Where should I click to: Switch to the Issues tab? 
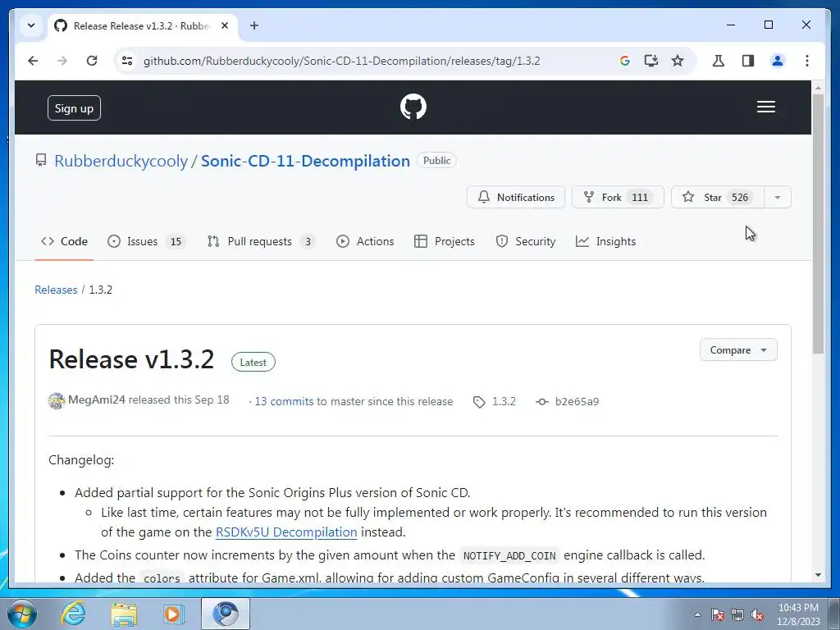146,242
